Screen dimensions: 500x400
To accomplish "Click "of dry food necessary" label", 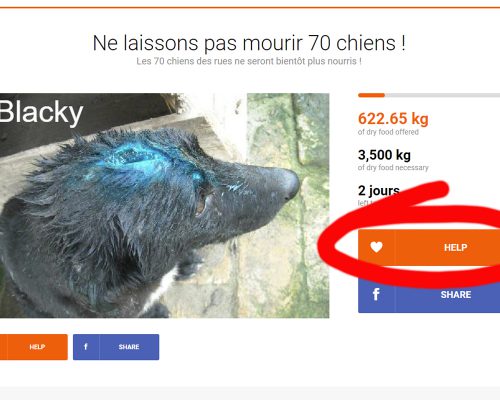I will click(x=393, y=168).
